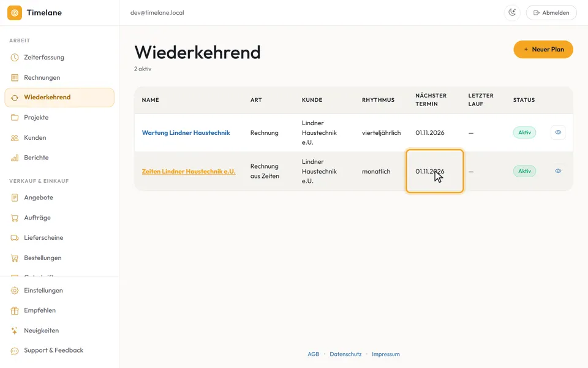Click the Timelane brand name
This screenshot has height=368, width=588.
coord(44,13)
